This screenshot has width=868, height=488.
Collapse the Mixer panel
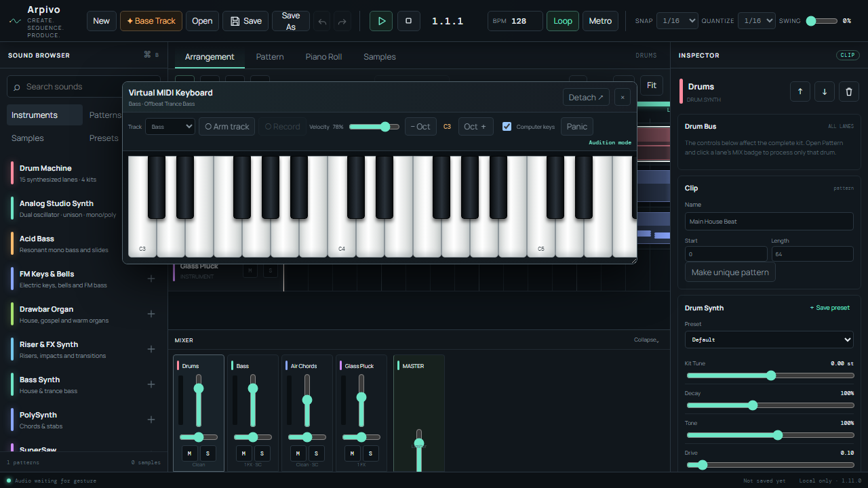(646, 340)
